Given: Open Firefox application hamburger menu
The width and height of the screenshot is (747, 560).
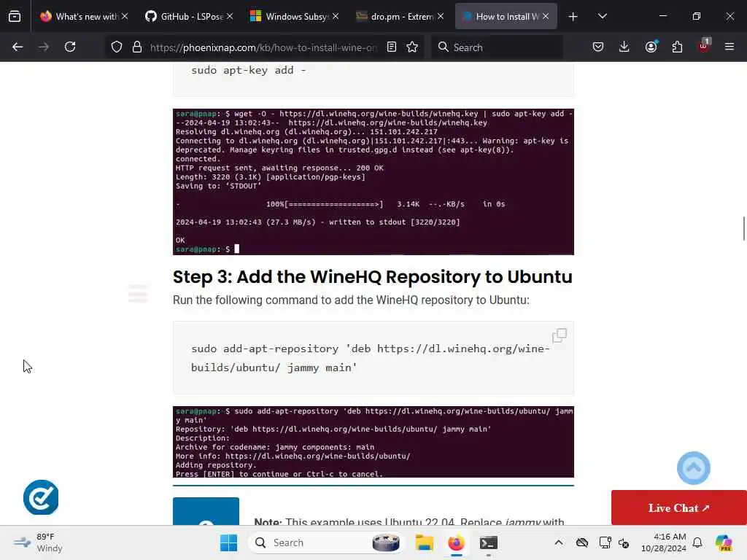Looking at the screenshot, I should tap(729, 47).
